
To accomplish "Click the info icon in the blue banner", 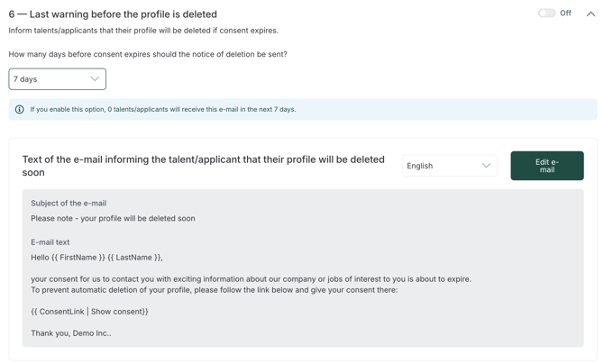I will pyautogui.click(x=20, y=110).
